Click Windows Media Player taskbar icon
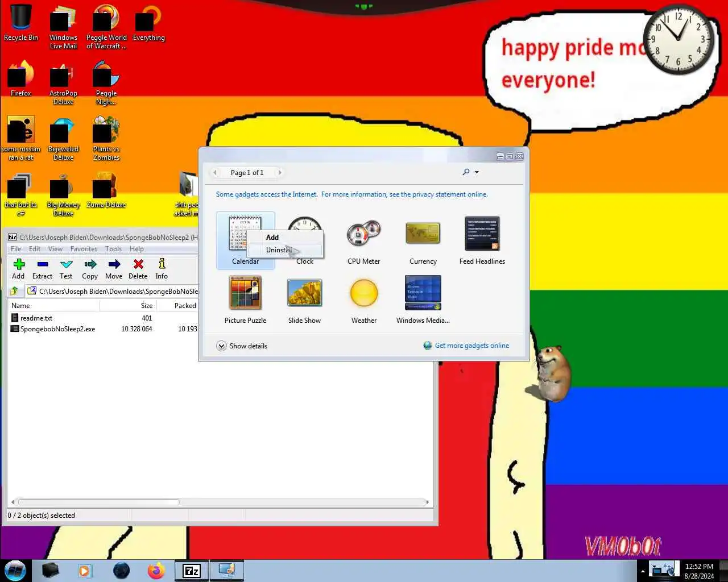 84,571
